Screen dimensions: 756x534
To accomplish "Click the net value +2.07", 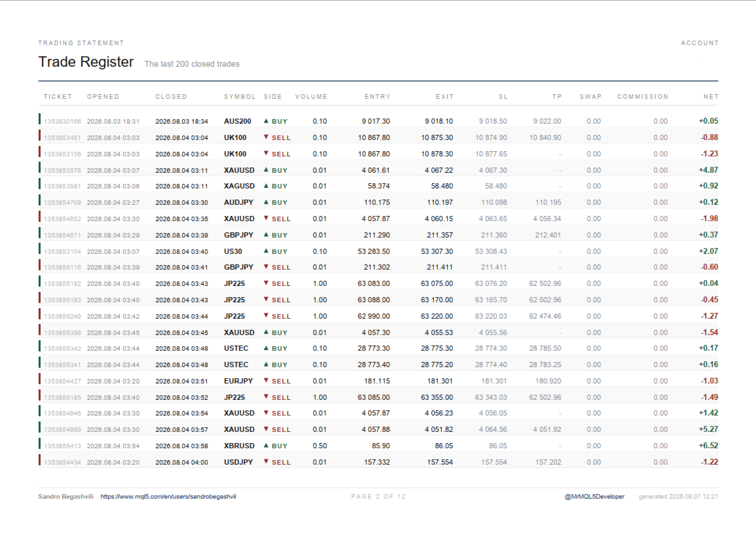I will (x=708, y=251).
